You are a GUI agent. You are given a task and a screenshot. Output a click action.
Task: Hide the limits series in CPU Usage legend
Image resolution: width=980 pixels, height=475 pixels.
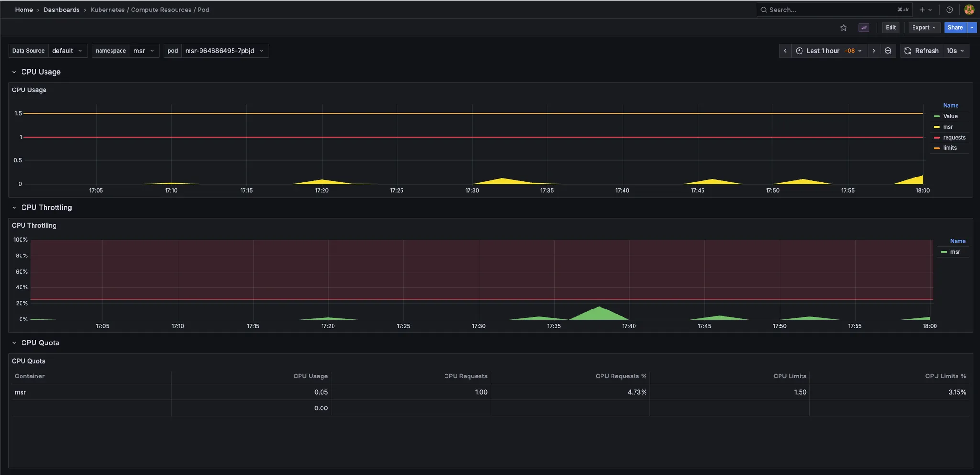[x=950, y=148]
